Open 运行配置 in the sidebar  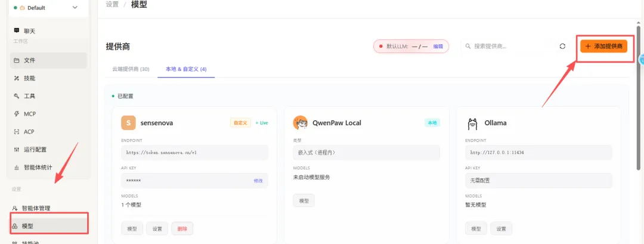click(x=49, y=150)
